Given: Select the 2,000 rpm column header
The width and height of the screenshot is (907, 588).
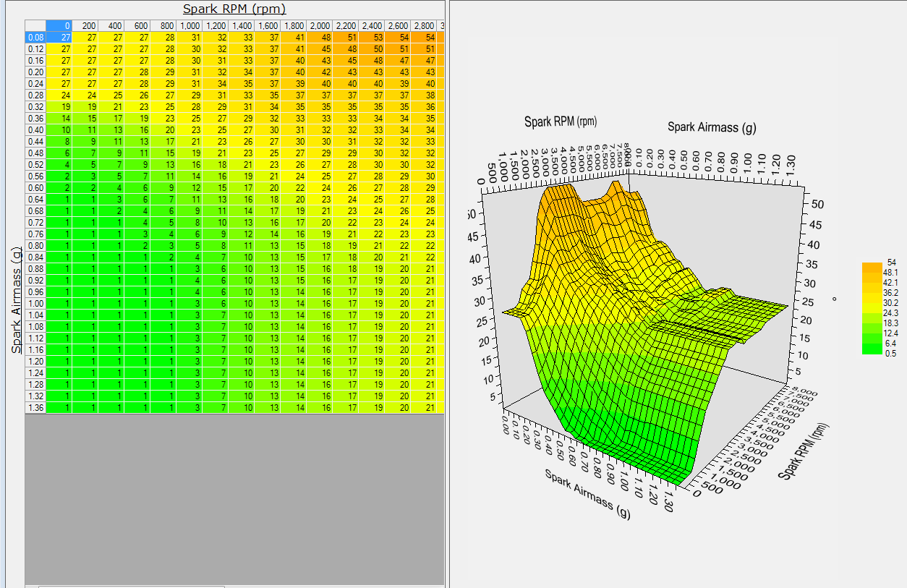Looking at the screenshot, I should 321,25.
